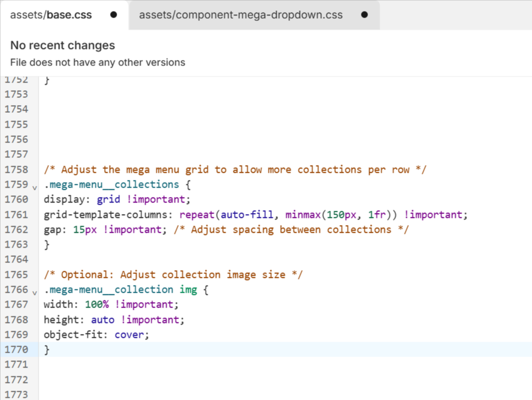Viewport: 532px width, 400px height.
Task: Click line number 1770 in the gutter
Action: click(x=16, y=349)
